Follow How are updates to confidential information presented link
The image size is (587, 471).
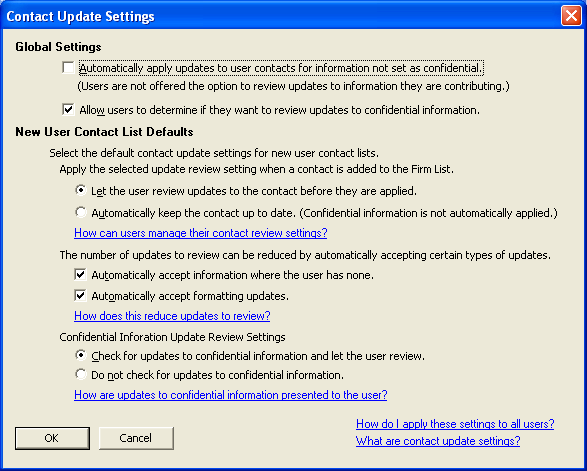231,395
